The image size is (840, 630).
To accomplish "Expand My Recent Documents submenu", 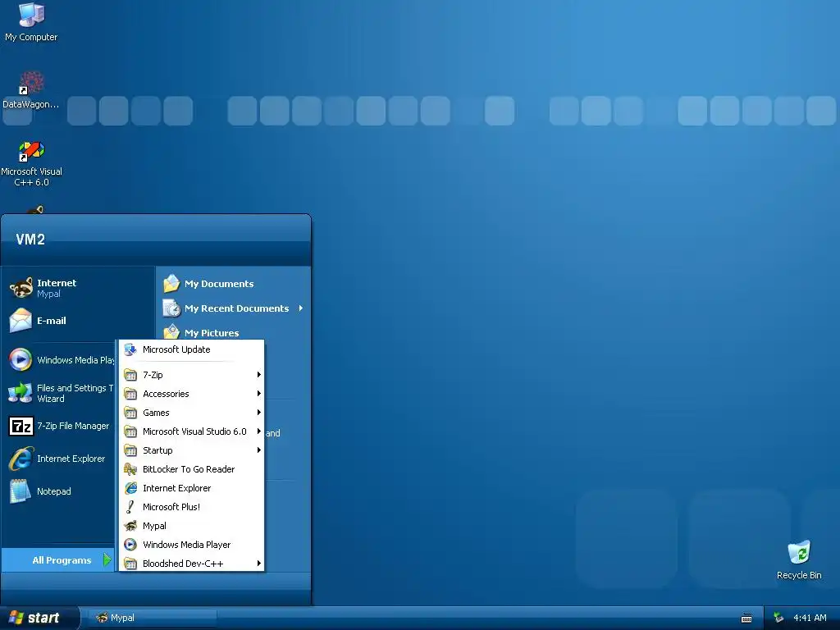I will click(x=234, y=308).
